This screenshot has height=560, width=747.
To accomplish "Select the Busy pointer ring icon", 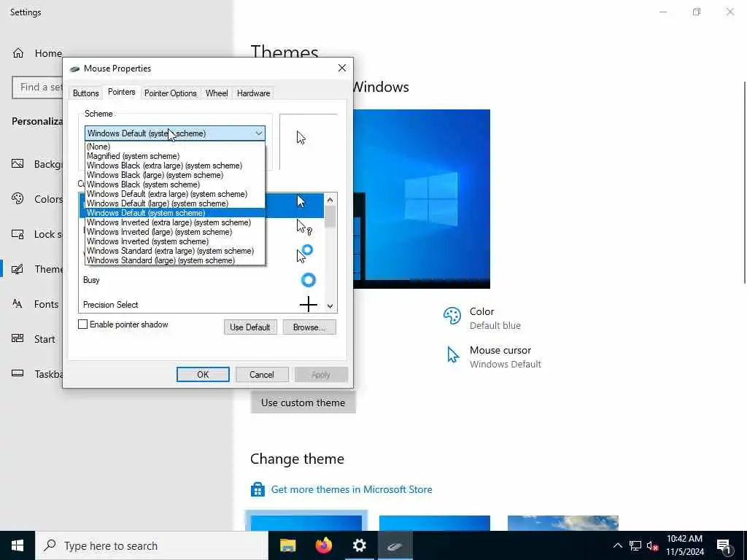I will (309, 280).
